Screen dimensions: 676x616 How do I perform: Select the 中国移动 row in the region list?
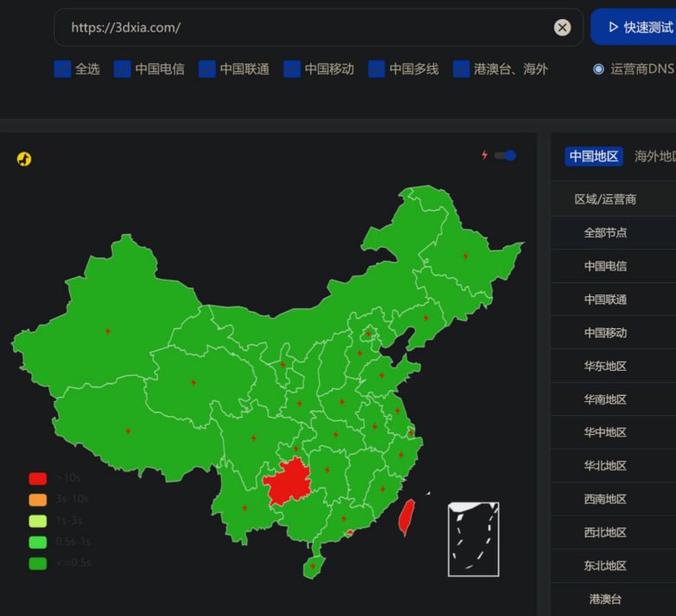(x=613, y=333)
